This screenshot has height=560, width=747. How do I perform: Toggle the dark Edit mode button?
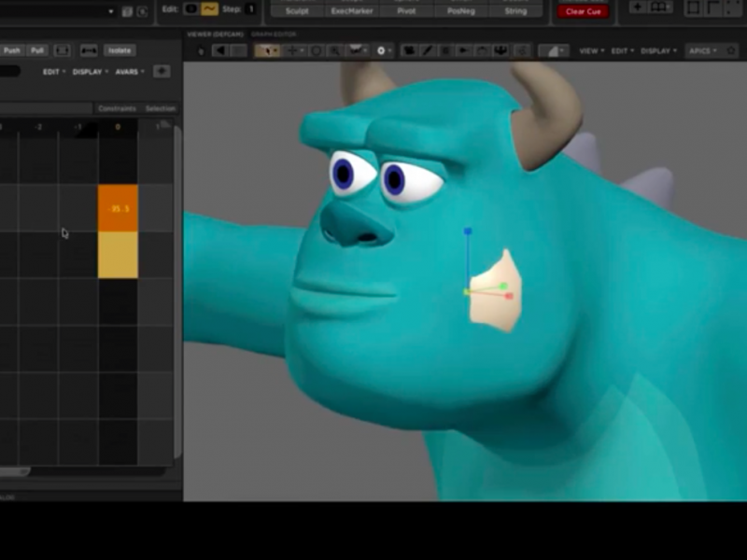(190, 9)
